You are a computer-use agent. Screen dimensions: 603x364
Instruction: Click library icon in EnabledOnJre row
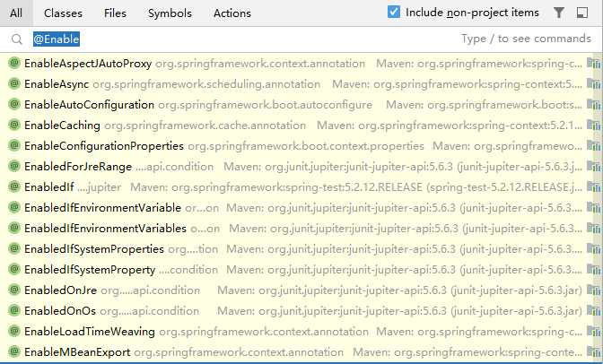click(593, 290)
